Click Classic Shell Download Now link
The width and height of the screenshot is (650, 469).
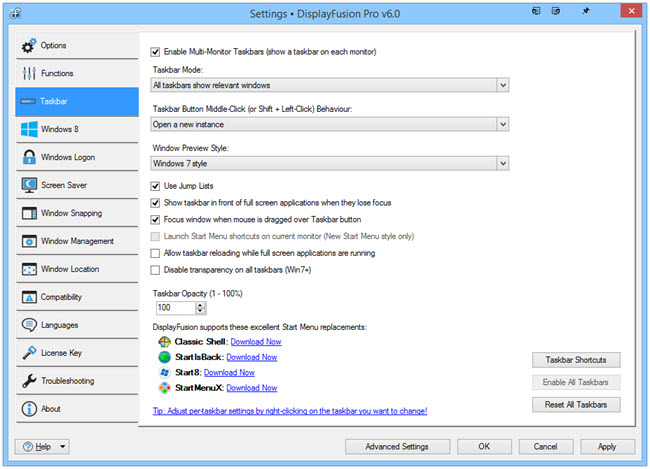tap(256, 342)
